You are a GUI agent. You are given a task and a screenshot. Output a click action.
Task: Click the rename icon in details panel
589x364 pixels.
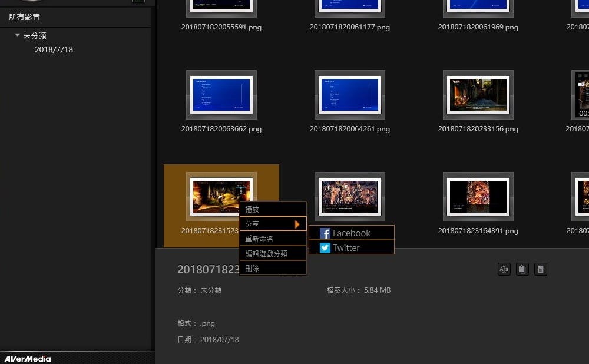pos(504,269)
